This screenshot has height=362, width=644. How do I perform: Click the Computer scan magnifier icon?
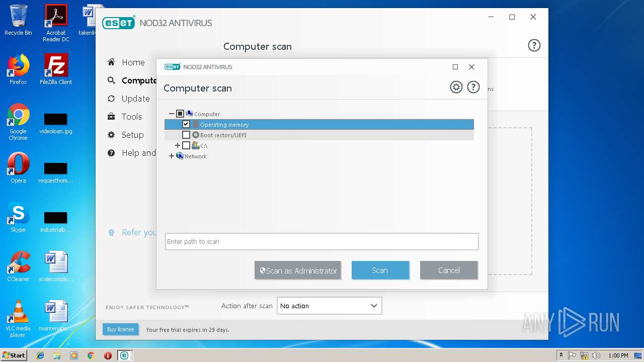pos(111,80)
